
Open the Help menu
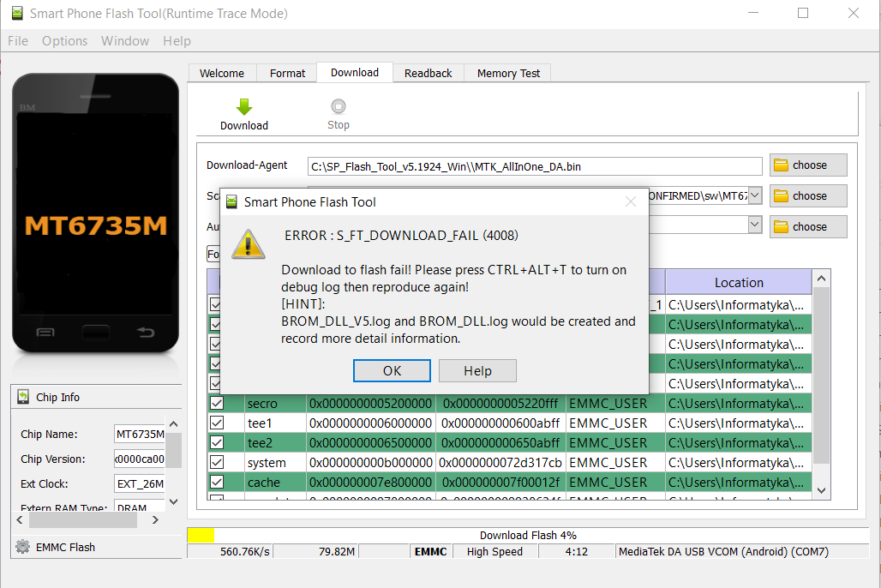point(177,41)
